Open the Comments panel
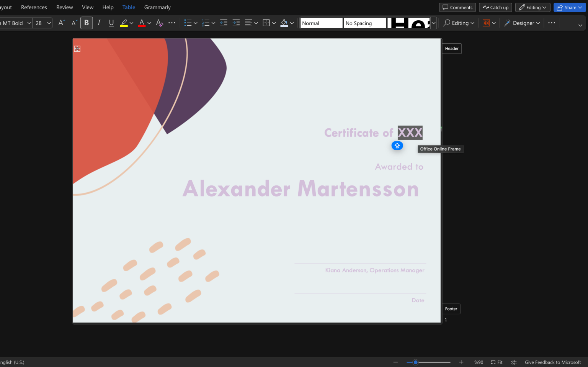Viewport: 588px width, 367px height. pyautogui.click(x=457, y=7)
